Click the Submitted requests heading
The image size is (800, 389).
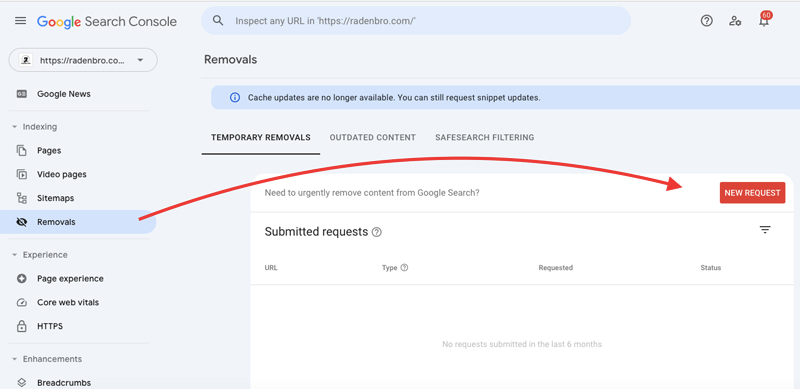pos(316,232)
